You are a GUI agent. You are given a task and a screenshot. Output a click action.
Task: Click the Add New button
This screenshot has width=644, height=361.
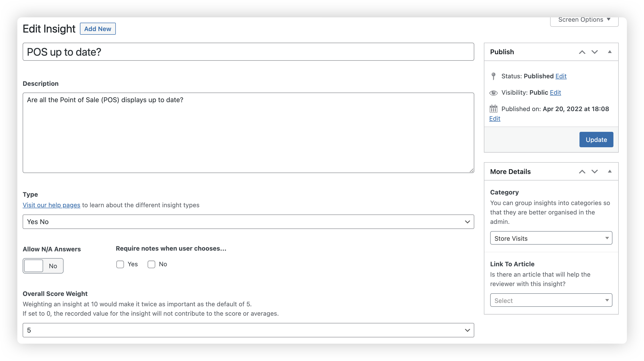[98, 29]
